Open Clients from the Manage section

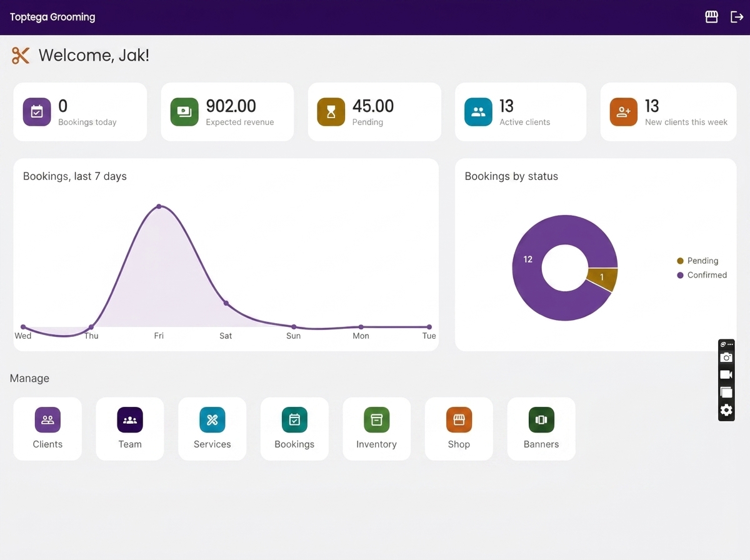[47, 429]
